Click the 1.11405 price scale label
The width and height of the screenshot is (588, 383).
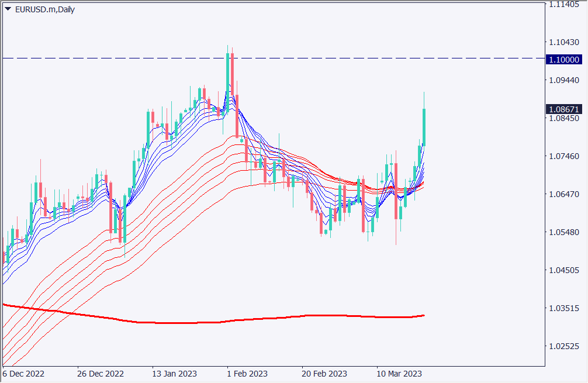[564, 5]
